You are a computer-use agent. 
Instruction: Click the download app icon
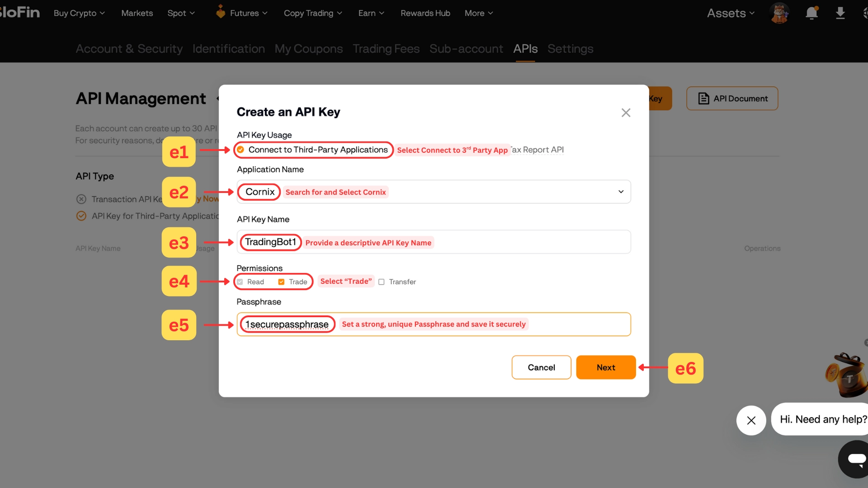point(840,13)
